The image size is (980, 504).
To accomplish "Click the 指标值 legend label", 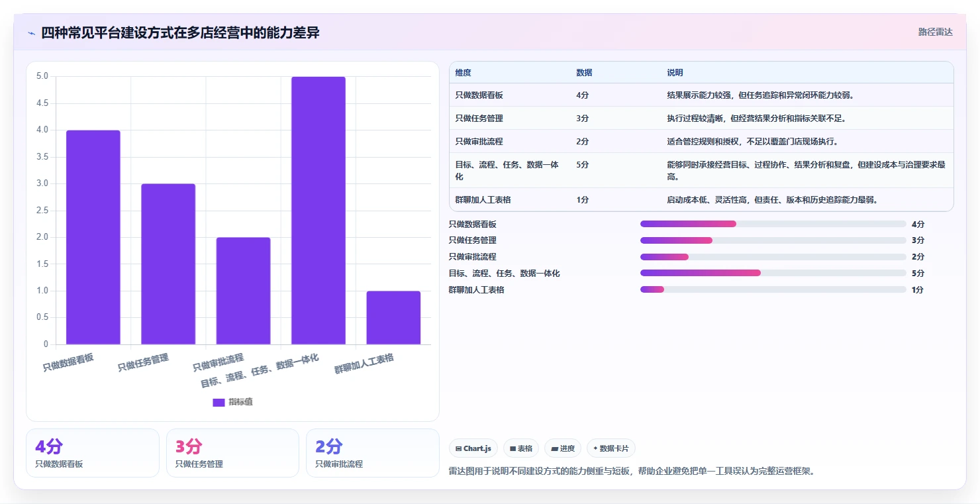I will click(240, 402).
